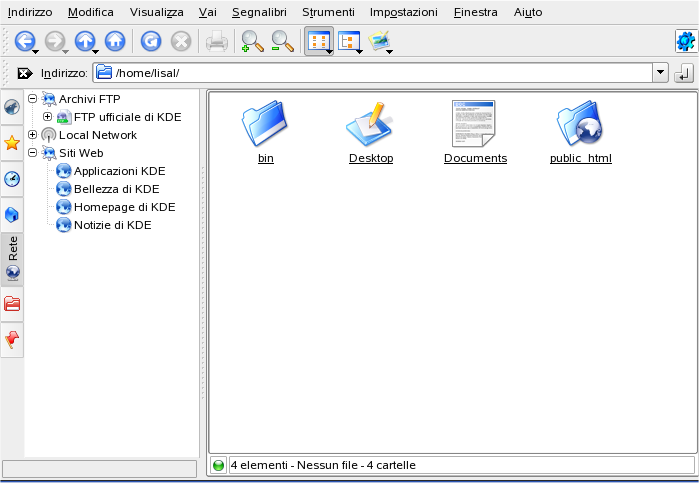The image size is (699, 483).
Task: Clear the address bar with X arrow
Action: pos(25,73)
